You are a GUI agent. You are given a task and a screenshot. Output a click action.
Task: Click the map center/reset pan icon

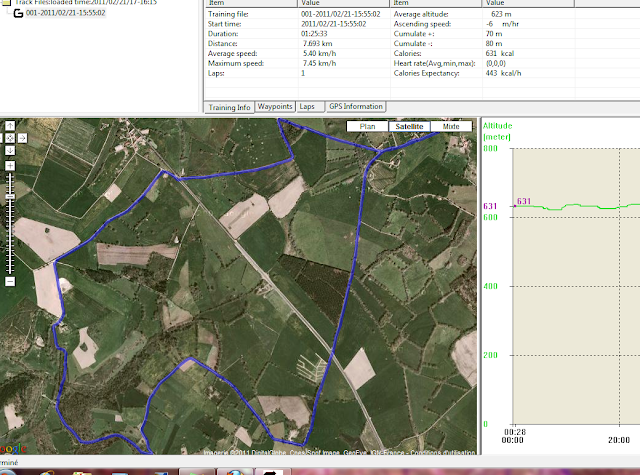[x=10, y=138]
